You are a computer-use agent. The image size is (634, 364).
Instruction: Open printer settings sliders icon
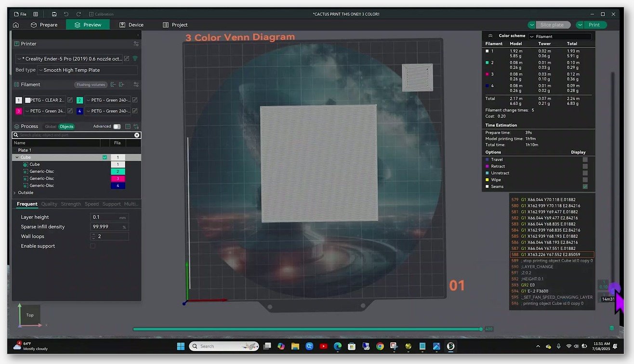click(x=136, y=44)
